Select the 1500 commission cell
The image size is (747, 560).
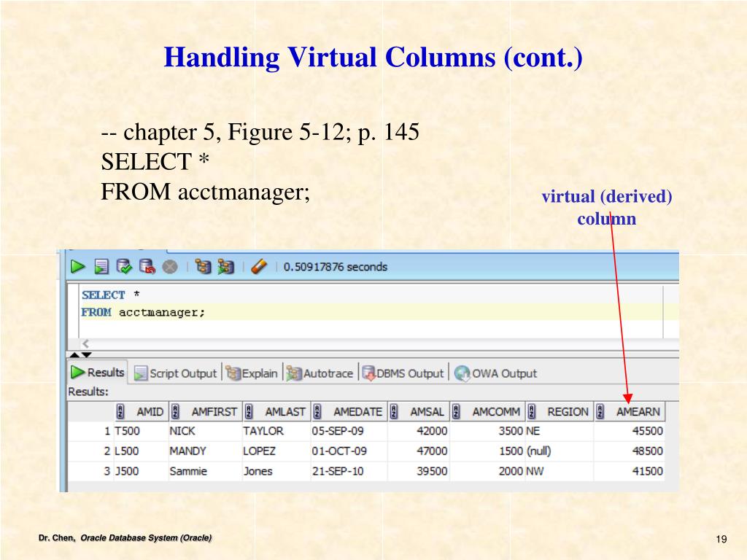tap(487, 451)
